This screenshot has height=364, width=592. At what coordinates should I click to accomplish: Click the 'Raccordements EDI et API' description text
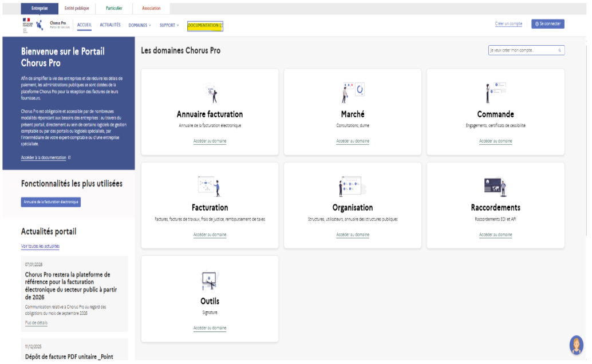tap(495, 219)
